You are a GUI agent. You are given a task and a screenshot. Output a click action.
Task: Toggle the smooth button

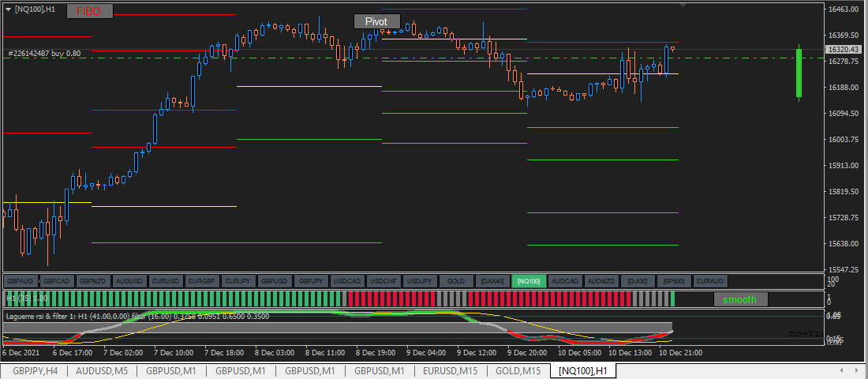[740, 300]
